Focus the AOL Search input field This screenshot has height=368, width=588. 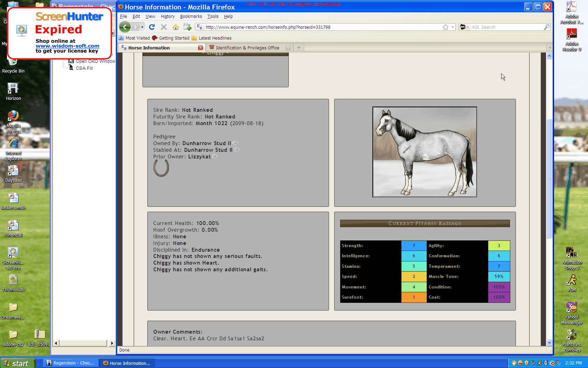(506, 27)
